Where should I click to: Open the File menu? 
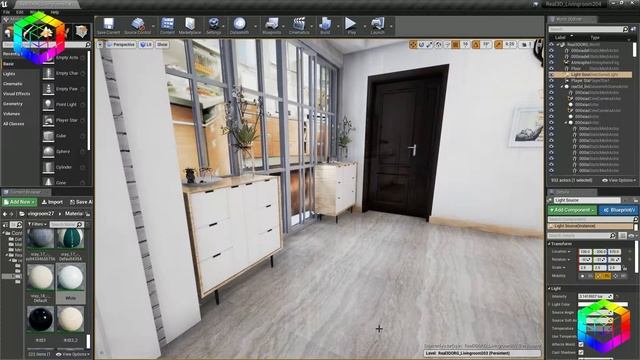click(x=7, y=12)
